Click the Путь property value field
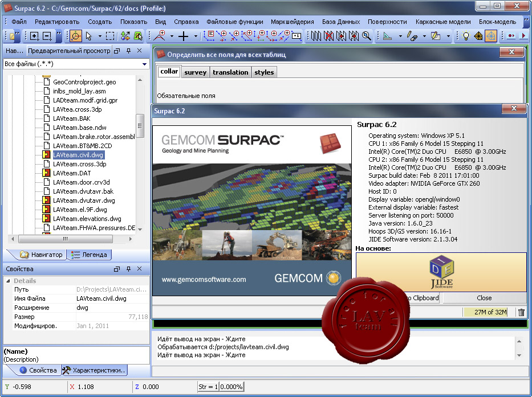Viewport: 532px width, 397px height. [112, 289]
